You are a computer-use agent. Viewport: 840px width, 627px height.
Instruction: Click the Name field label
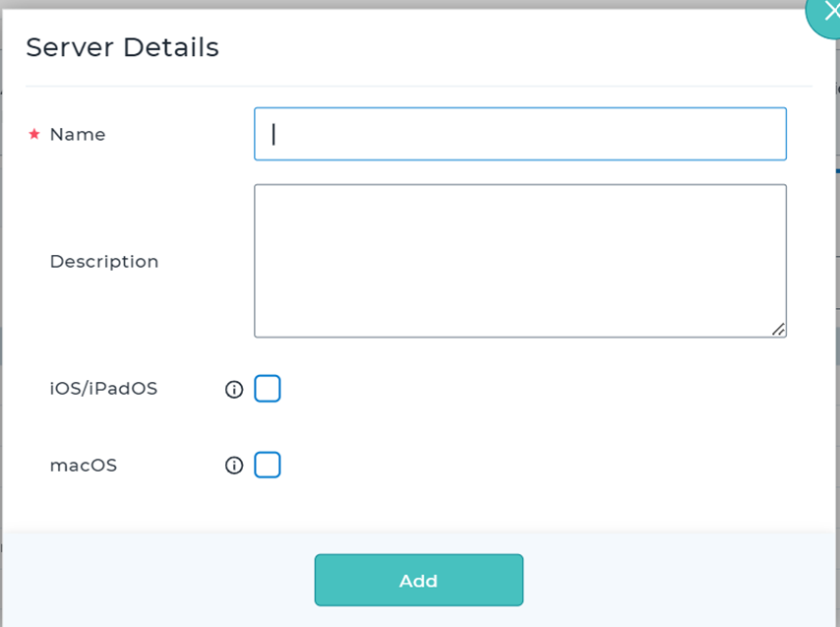point(78,135)
